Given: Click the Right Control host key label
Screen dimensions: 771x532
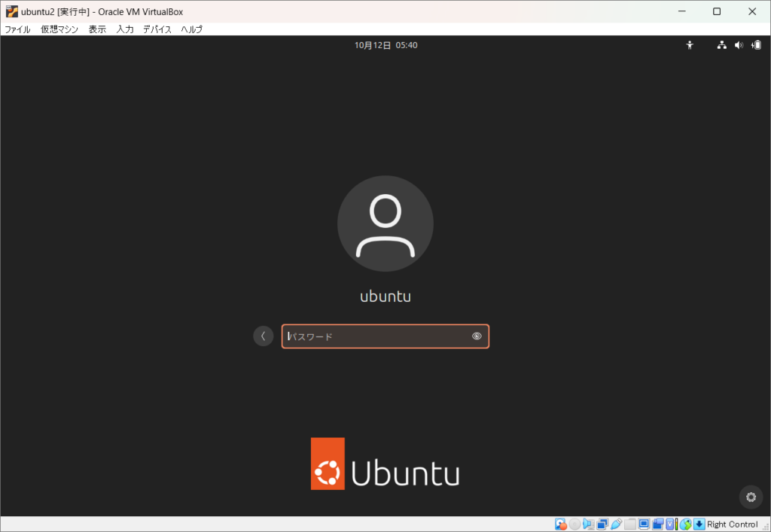Looking at the screenshot, I should point(732,524).
